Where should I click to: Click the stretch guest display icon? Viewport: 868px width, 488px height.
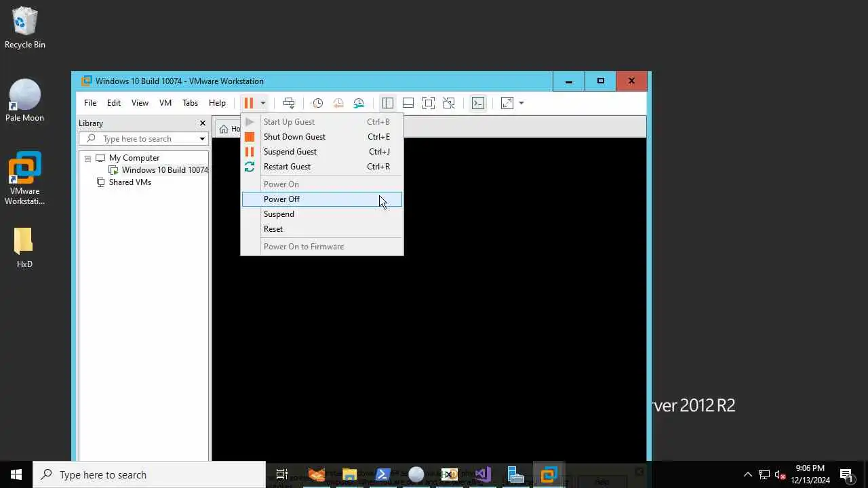tap(507, 103)
